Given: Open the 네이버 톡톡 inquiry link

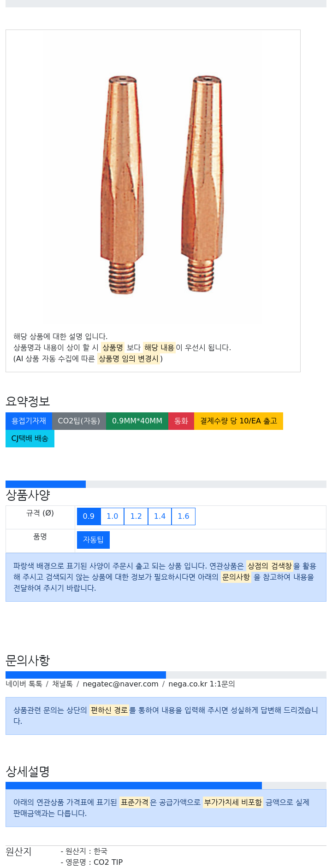Looking at the screenshot, I should point(24,684).
